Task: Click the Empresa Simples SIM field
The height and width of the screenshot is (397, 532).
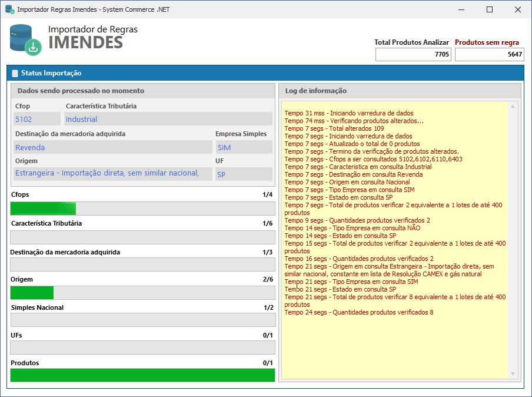Action: [x=243, y=147]
